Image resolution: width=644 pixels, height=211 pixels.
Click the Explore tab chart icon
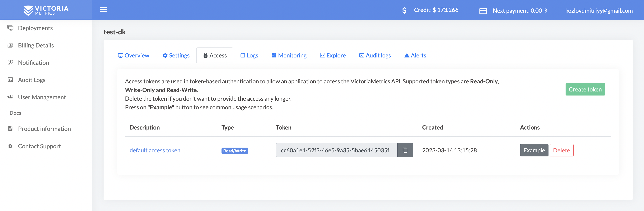(x=322, y=55)
